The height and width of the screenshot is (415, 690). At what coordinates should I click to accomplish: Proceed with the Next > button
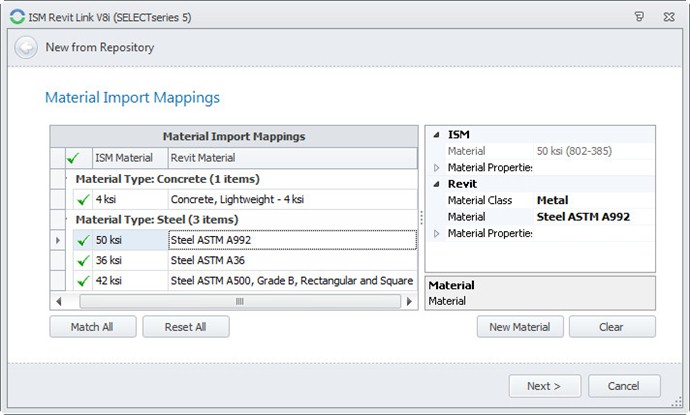544,386
